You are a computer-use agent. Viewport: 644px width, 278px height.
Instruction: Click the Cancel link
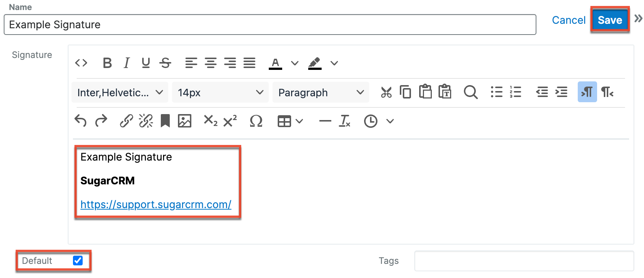(x=568, y=20)
